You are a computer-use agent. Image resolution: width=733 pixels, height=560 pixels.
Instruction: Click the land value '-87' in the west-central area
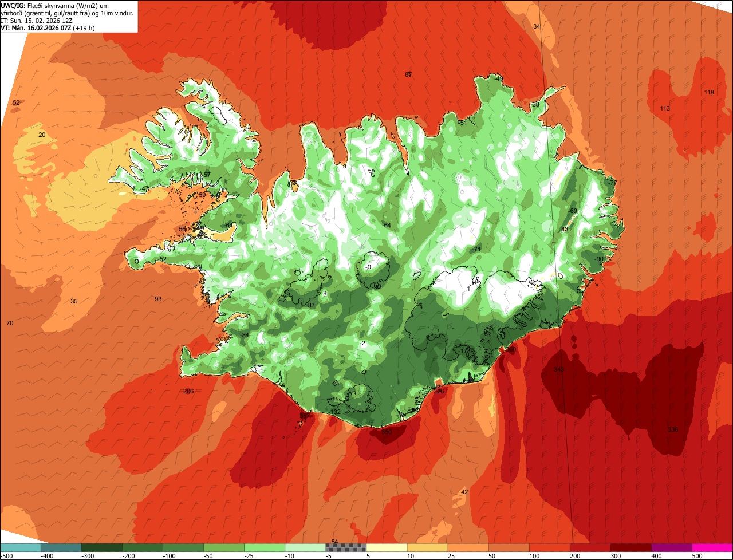(x=311, y=305)
